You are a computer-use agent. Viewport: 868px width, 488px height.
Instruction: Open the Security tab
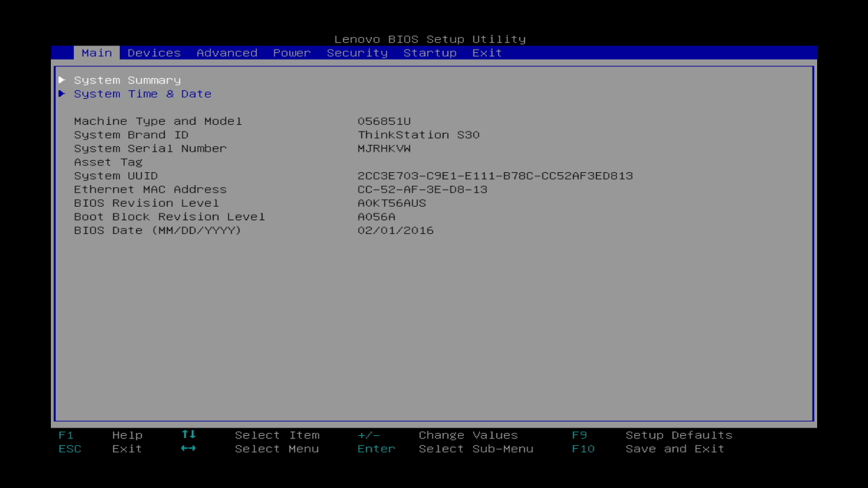(357, 53)
